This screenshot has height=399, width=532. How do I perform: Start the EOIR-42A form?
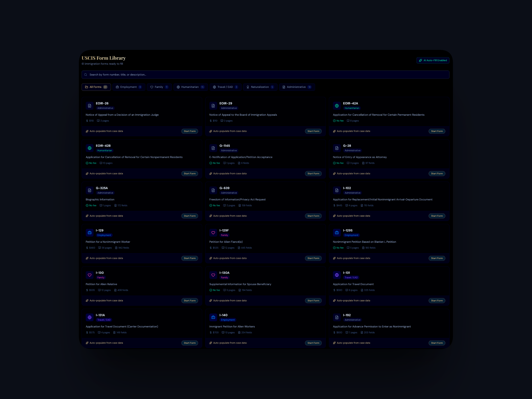coord(437,131)
